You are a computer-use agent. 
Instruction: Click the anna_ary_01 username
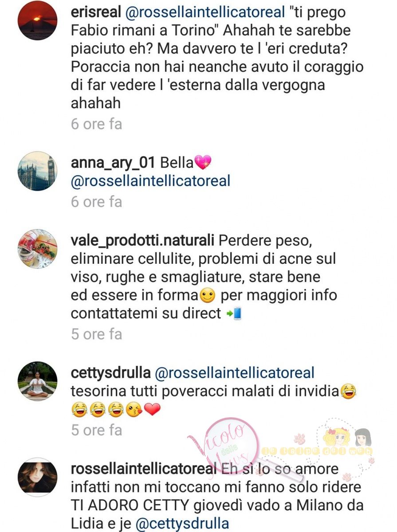pos(113,163)
